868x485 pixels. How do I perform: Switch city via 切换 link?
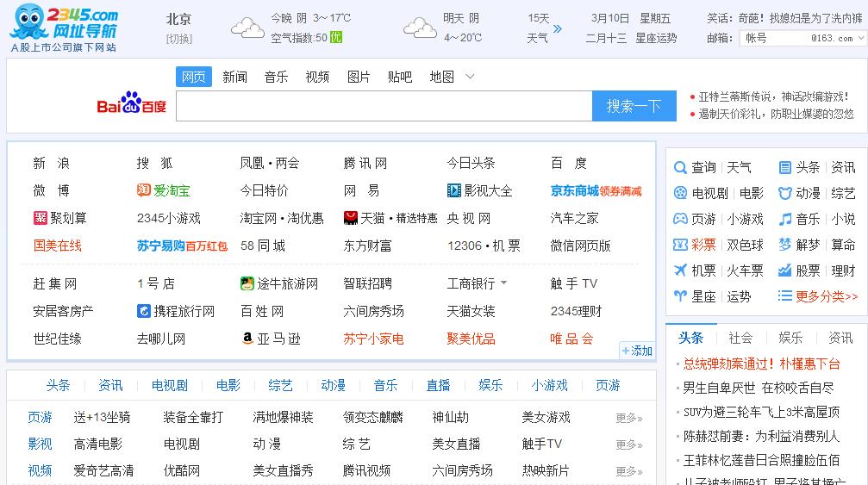click(178, 39)
